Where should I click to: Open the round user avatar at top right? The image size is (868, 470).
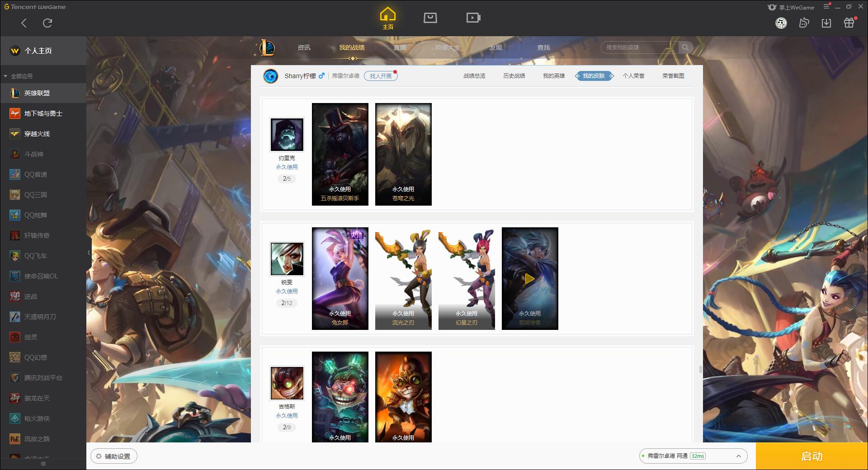pyautogui.click(x=781, y=23)
